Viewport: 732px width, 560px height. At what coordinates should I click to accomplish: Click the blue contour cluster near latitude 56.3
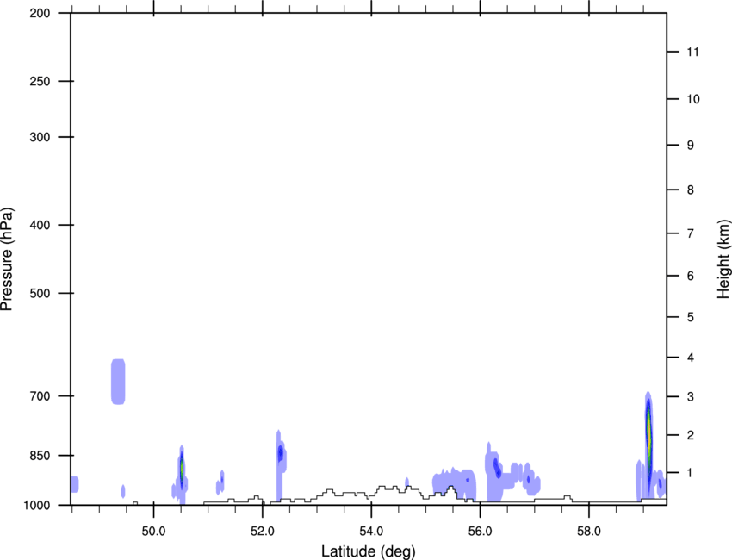click(495, 472)
